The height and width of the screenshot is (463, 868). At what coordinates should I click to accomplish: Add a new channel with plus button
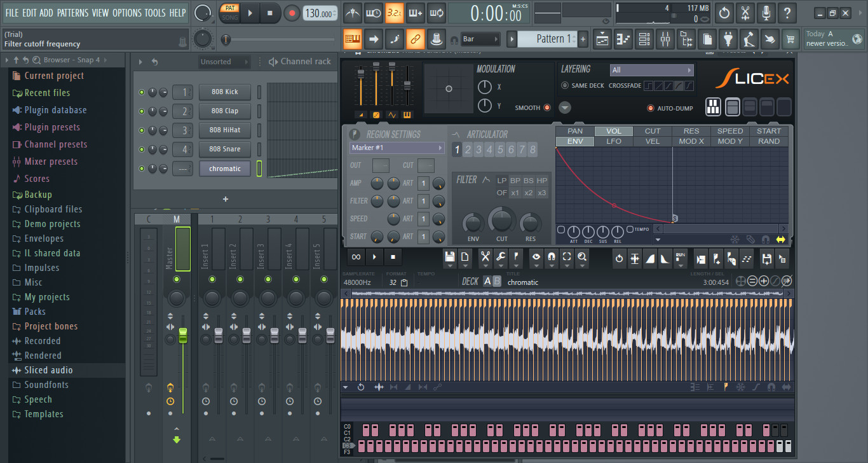pos(225,199)
